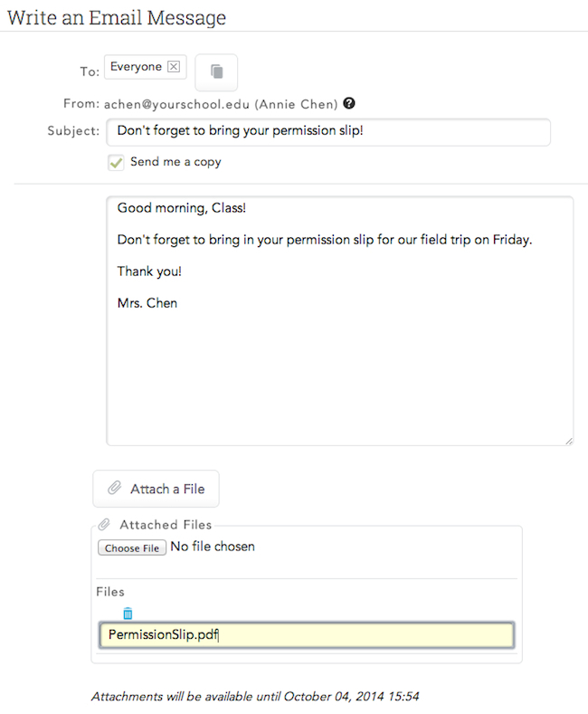Image resolution: width=588 pixels, height=714 pixels.
Task: Focus the Subject input field
Action: 327,131
